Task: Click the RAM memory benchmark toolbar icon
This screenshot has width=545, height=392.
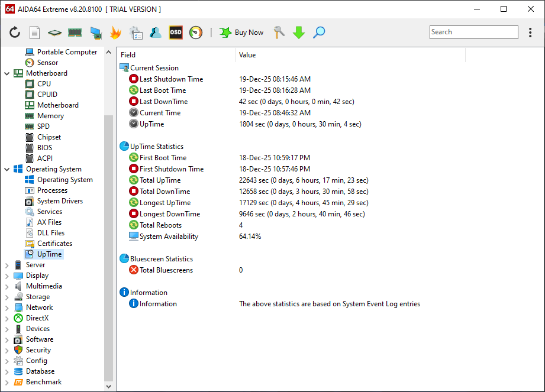Action: [75, 33]
